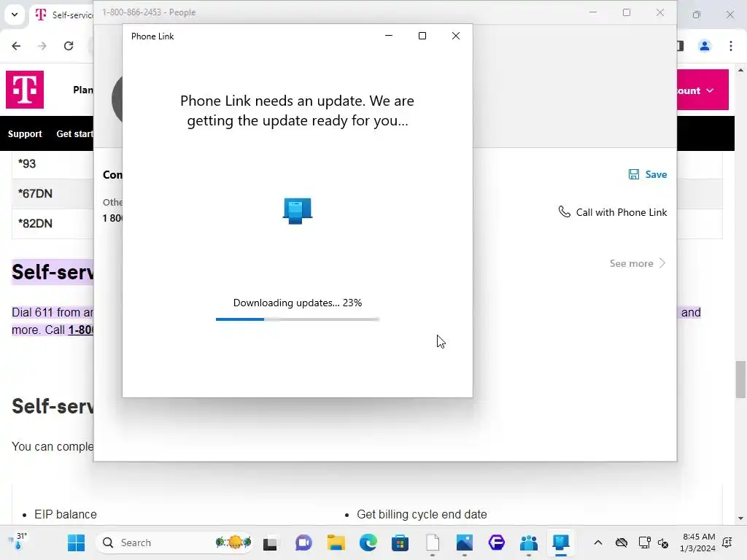
Task: Click the phone handset icon
Action: 564,211
